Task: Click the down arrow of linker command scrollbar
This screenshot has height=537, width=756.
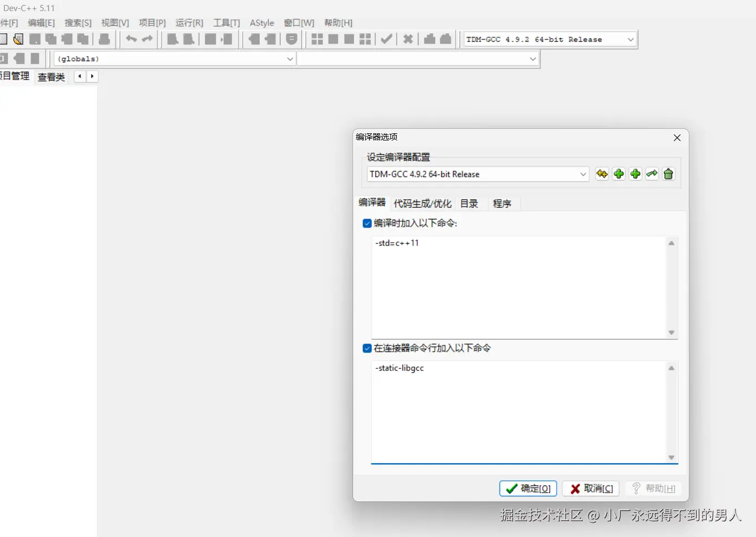Action: [672, 458]
